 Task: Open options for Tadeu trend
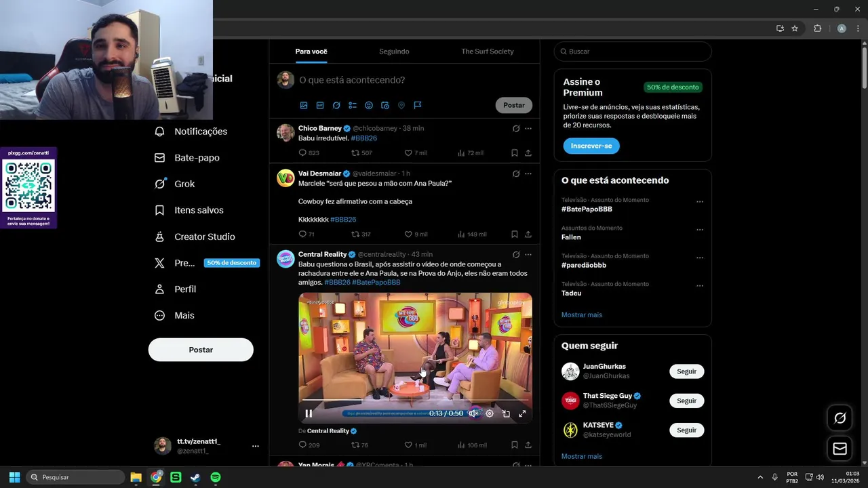pos(700,286)
